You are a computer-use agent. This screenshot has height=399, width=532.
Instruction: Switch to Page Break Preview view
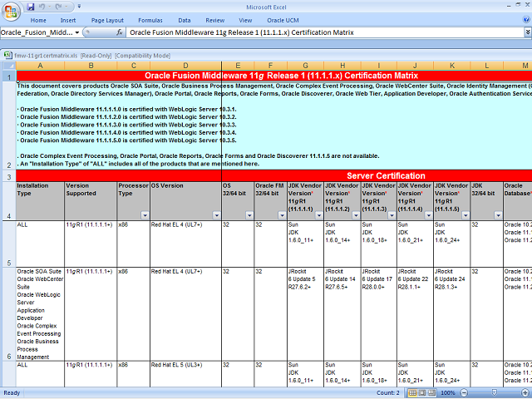431,392
